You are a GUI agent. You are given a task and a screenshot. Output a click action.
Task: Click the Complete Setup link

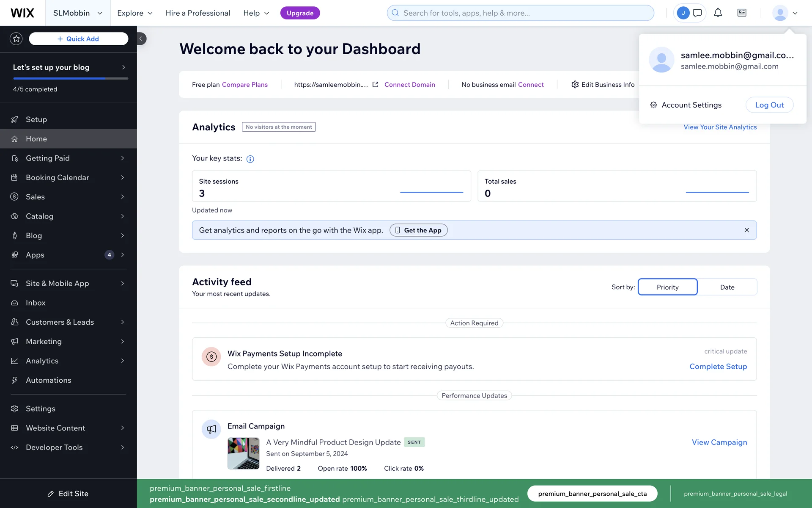(x=718, y=367)
